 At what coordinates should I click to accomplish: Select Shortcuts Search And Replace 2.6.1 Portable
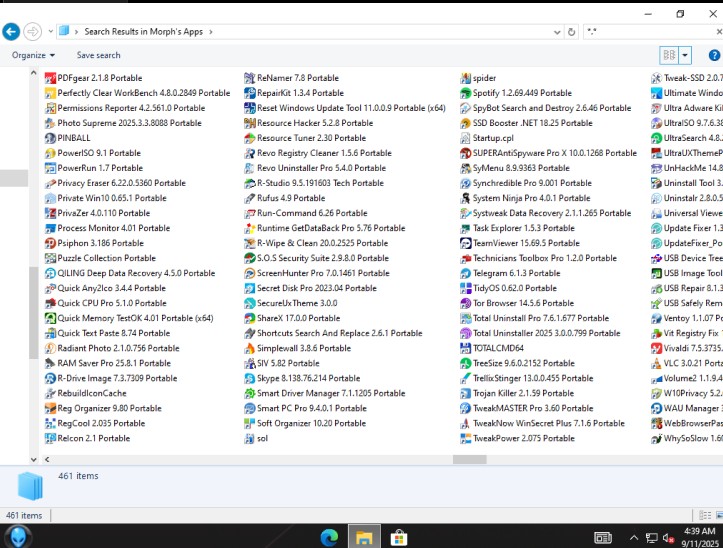click(333, 333)
